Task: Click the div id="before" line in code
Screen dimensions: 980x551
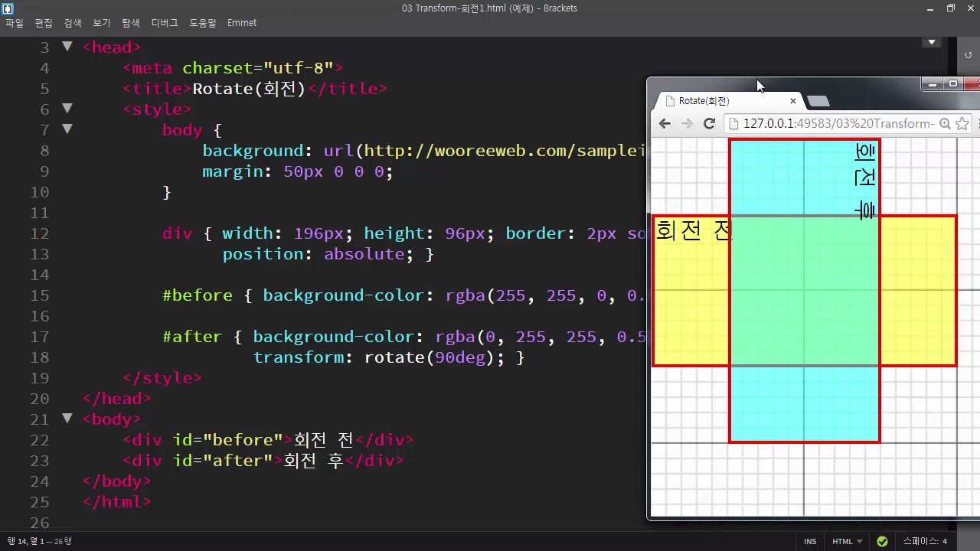Action: click(x=268, y=440)
